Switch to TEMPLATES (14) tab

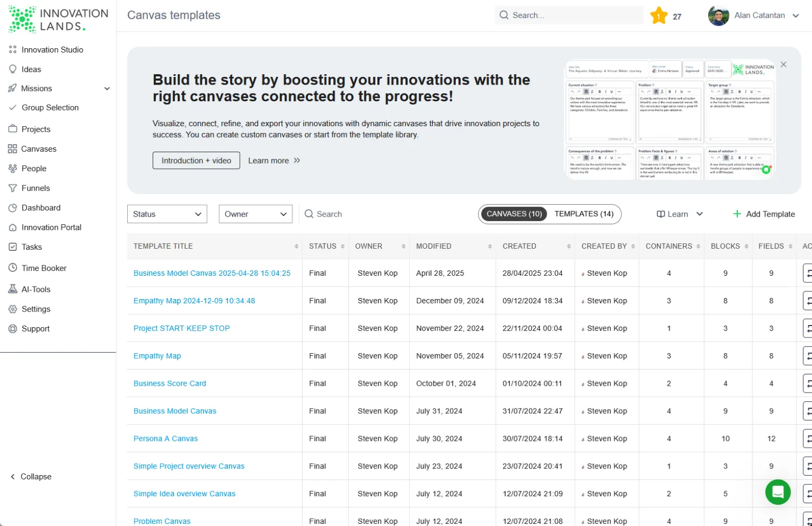click(x=584, y=214)
